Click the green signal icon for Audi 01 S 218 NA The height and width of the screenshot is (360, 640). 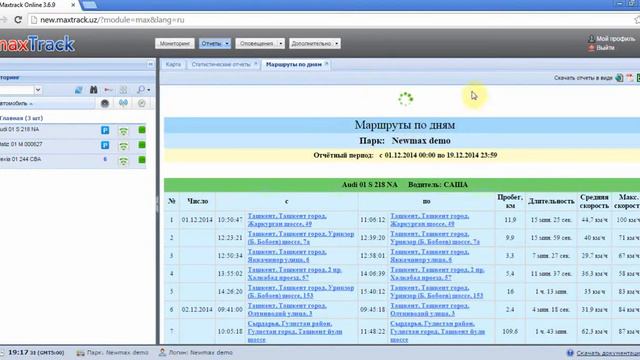coord(123,131)
